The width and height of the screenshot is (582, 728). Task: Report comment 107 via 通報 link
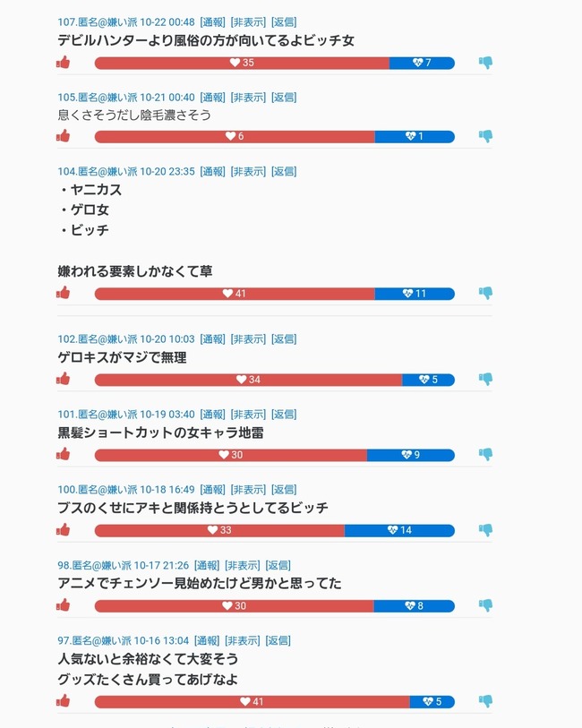click(x=213, y=21)
